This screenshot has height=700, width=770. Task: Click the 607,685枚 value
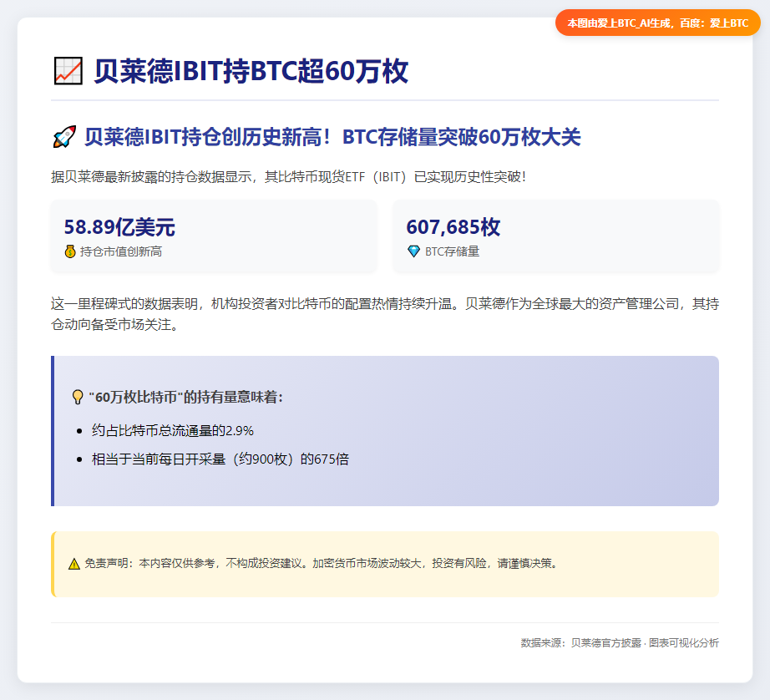[x=453, y=227]
